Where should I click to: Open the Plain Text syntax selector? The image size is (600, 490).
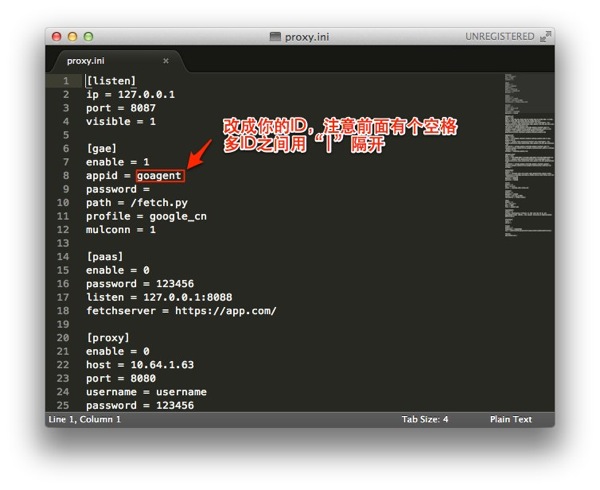[x=511, y=419]
